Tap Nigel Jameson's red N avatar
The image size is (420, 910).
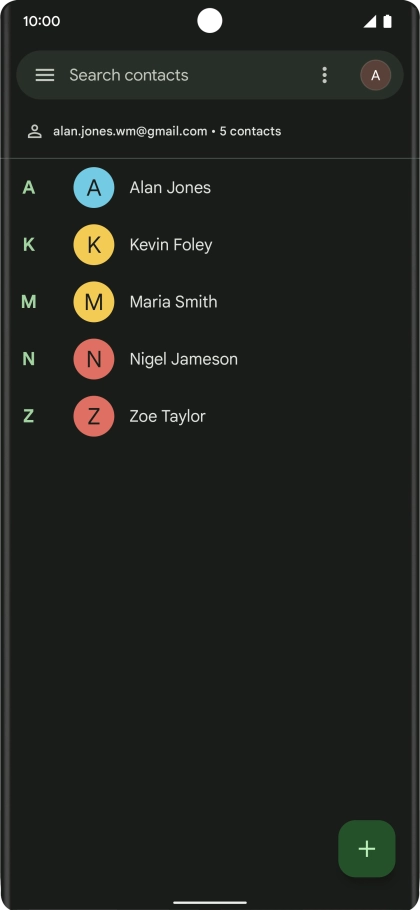[x=93, y=359]
